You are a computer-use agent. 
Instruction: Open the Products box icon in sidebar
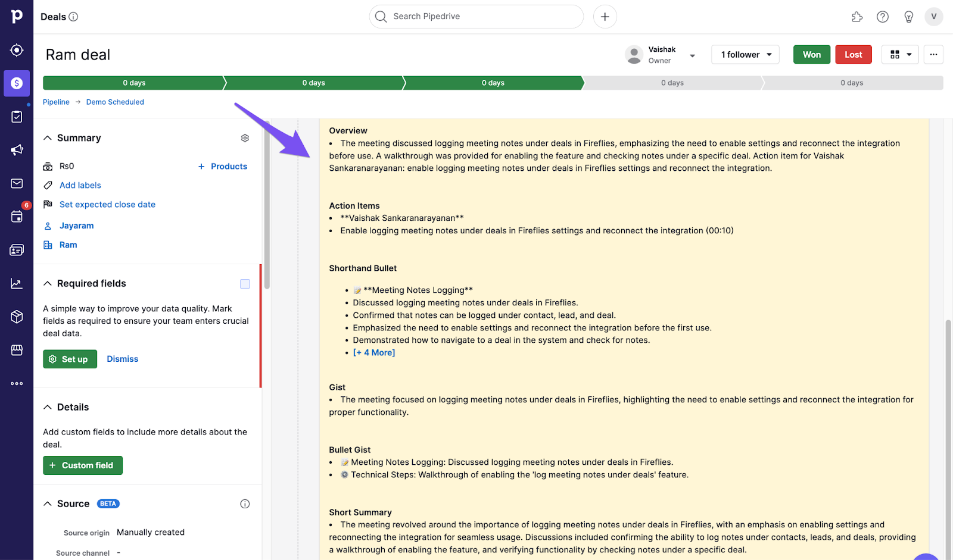point(17,317)
